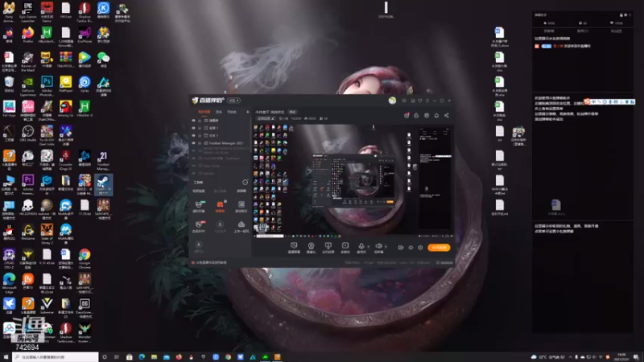Open GeForce Experience desktop shortcut
The width and height of the screenshot is (644, 362).
click(28, 86)
